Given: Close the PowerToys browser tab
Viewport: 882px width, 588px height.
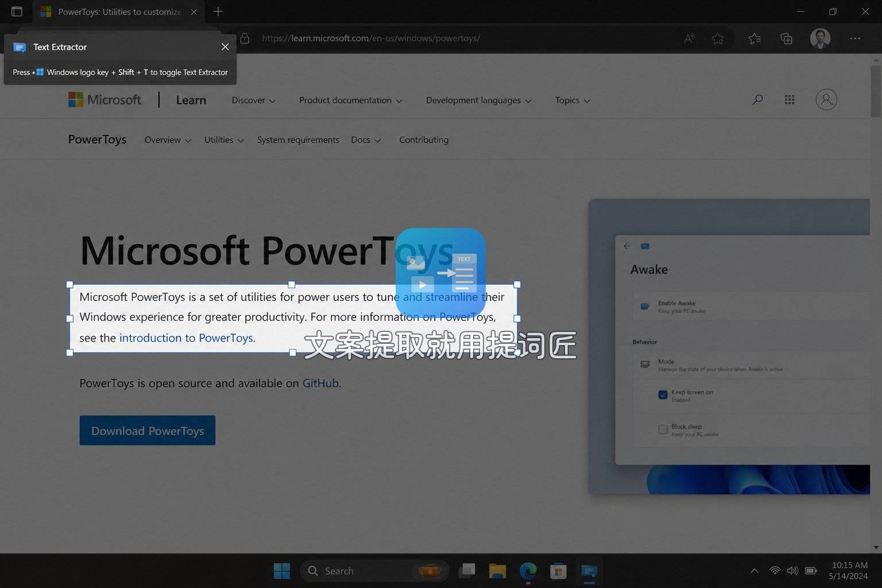Looking at the screenshot, I should [194, 11].
